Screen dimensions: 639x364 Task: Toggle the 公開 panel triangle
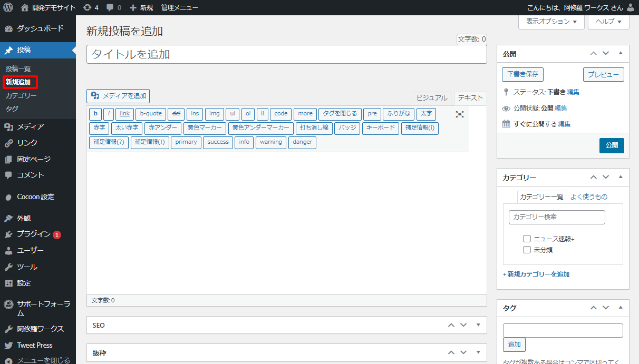click(x=621, y=53)
